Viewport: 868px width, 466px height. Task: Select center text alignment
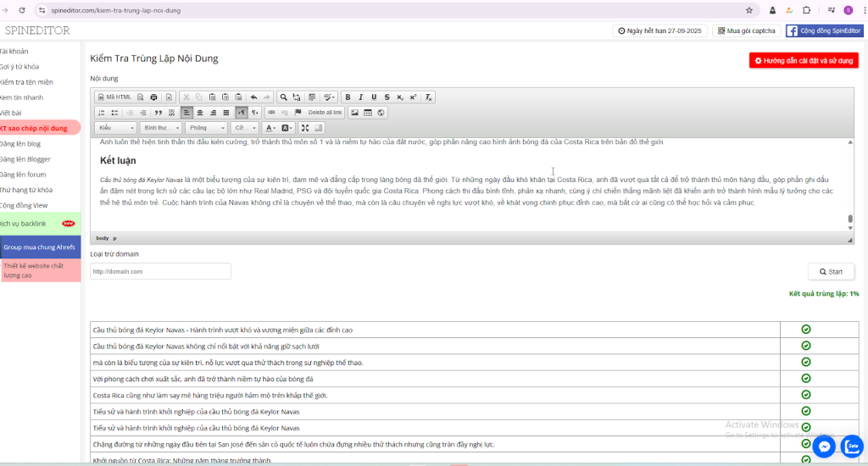click(x=200, y=113)
